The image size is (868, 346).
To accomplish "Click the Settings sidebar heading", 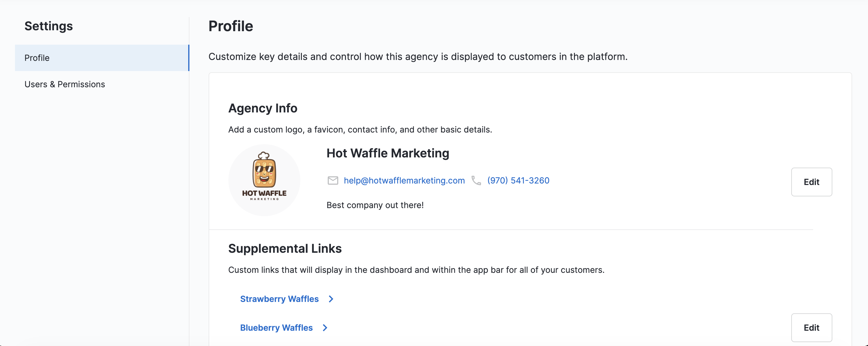I will pyautogui.click(x=49, y=26).
